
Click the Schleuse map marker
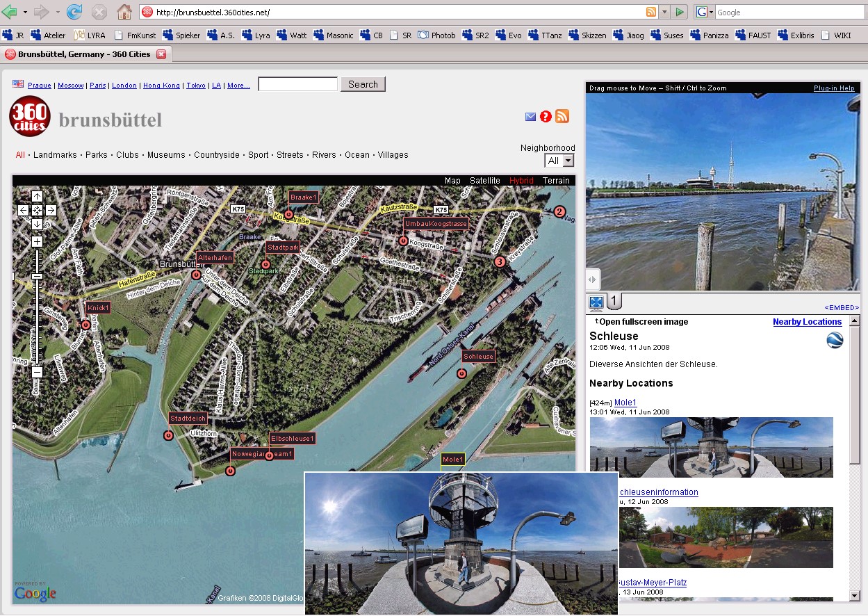click(x=461, y=373)
